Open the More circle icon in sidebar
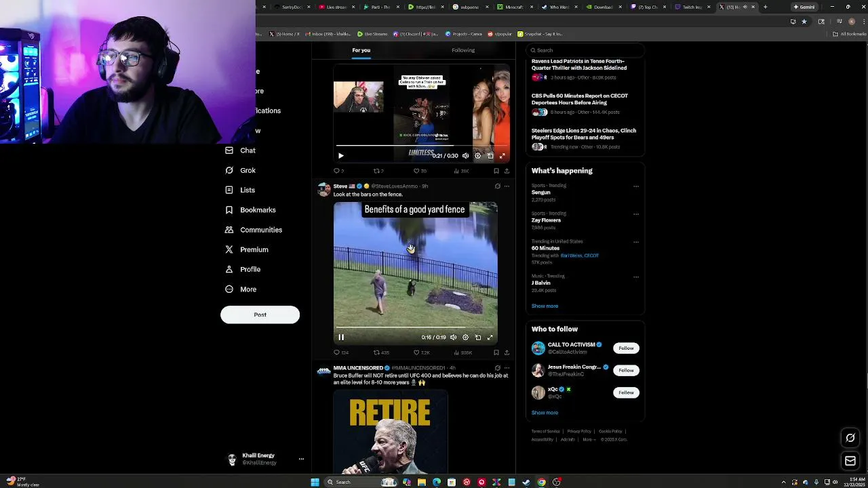 tap(229, 289)
